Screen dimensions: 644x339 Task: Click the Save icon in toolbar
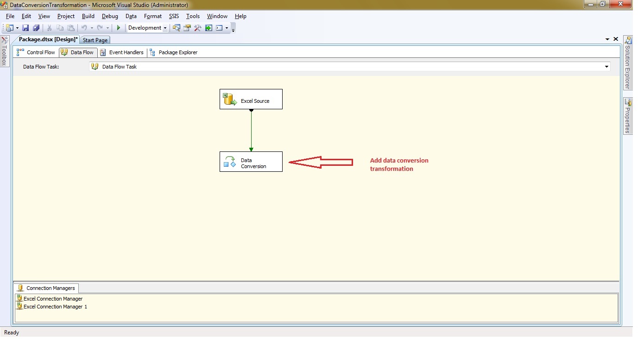coord(25,28)
